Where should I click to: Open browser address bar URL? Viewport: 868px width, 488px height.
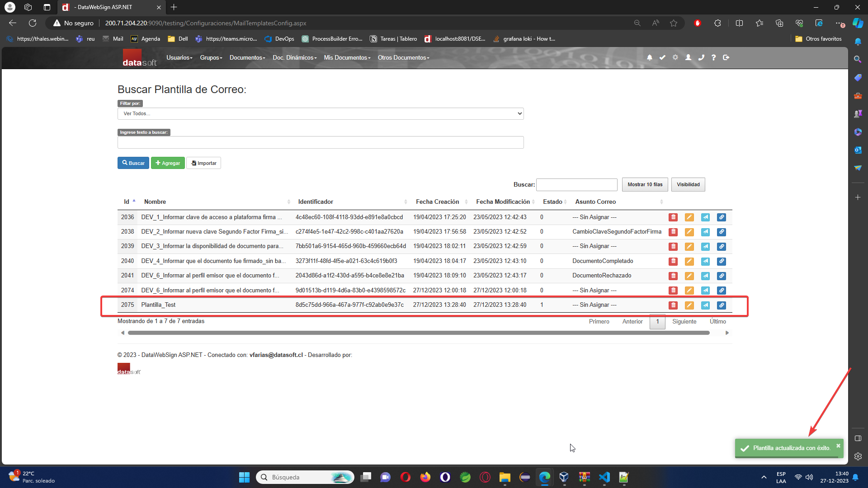(x=206, y=23)
